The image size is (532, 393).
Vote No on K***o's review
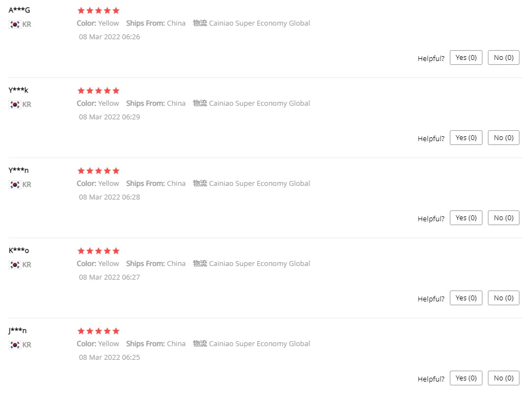tap(504, 298)
